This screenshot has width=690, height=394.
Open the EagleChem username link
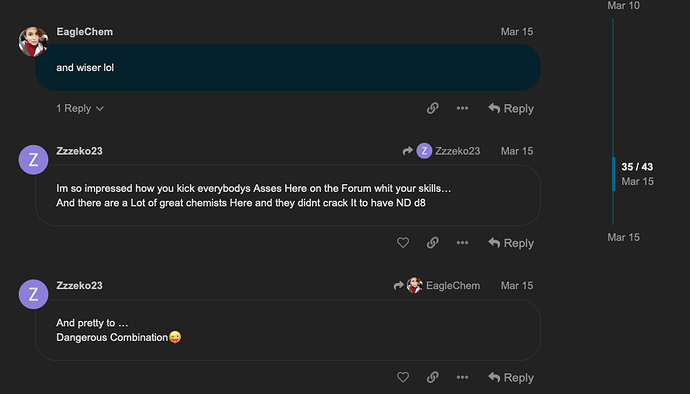[x=84, y=32]
